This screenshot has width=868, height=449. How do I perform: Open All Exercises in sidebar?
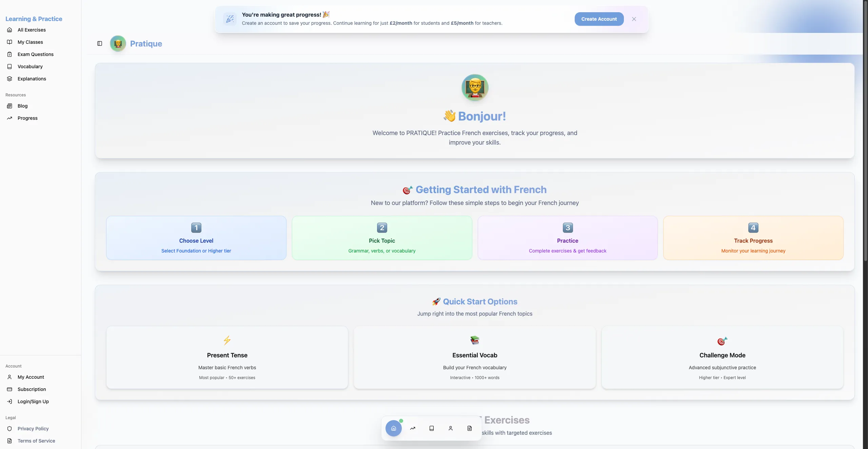pyautogui.click(x=32, y=30)
